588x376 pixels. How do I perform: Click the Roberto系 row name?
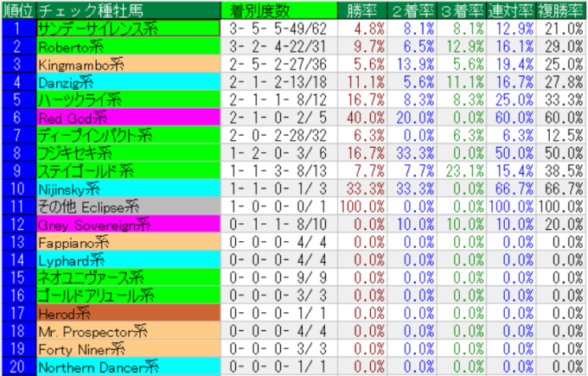[x=127, y=46]
